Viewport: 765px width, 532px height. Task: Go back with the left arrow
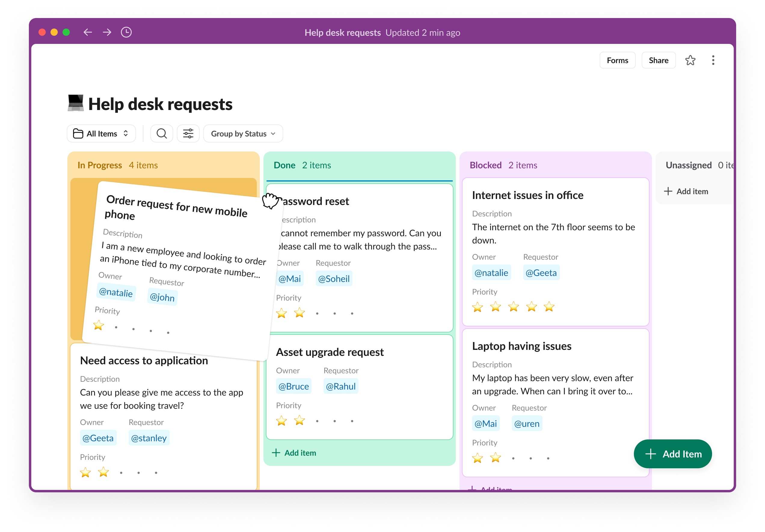click(x=88, y=32)
